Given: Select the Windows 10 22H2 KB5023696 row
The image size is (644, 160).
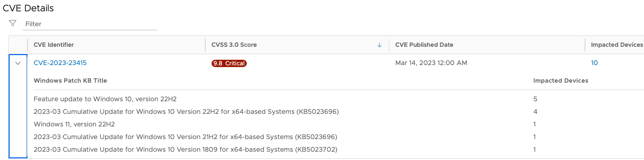Looking at the screenshot, I should tap(186, 112).
